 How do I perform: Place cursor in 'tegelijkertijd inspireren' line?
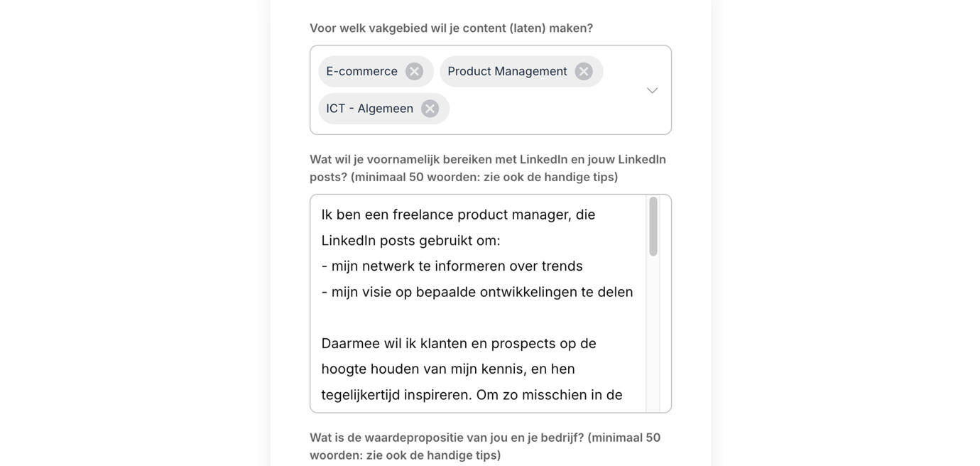pyautogui.click(x=472, y=395)
